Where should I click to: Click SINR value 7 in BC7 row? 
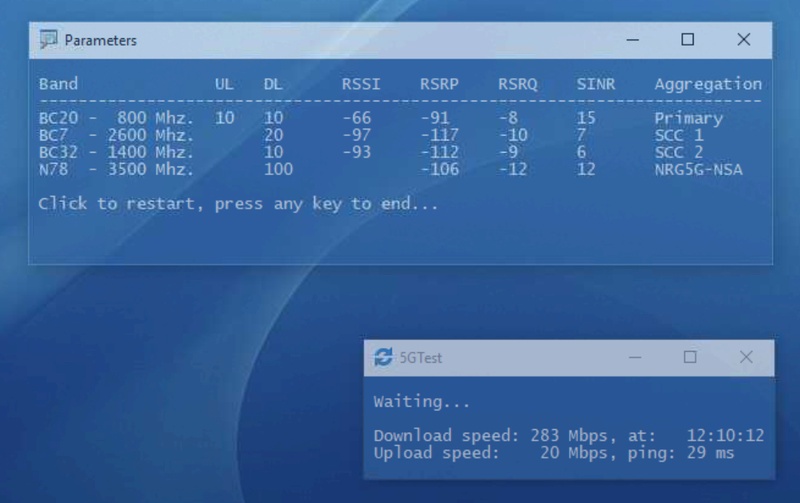tap(582, 135)
